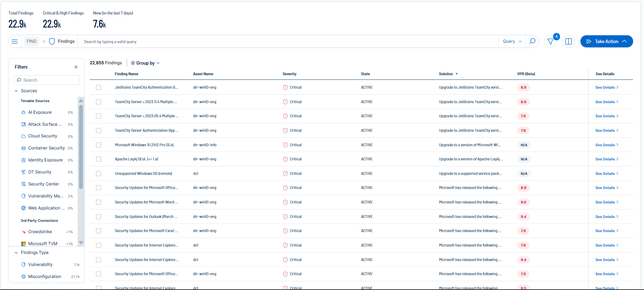Click the search magnifier icon
644x290 pixels.
click(x=532, y=41)
